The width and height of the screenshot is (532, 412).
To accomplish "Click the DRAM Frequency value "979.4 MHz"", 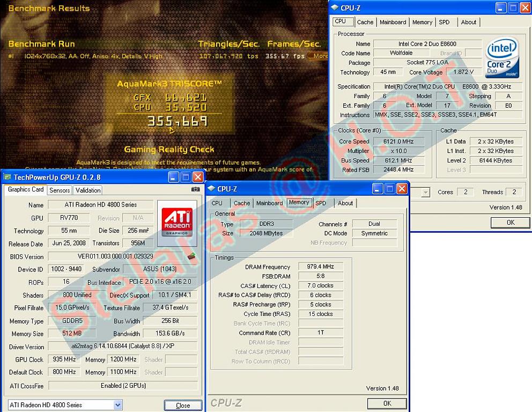I will tap(321, 267).
